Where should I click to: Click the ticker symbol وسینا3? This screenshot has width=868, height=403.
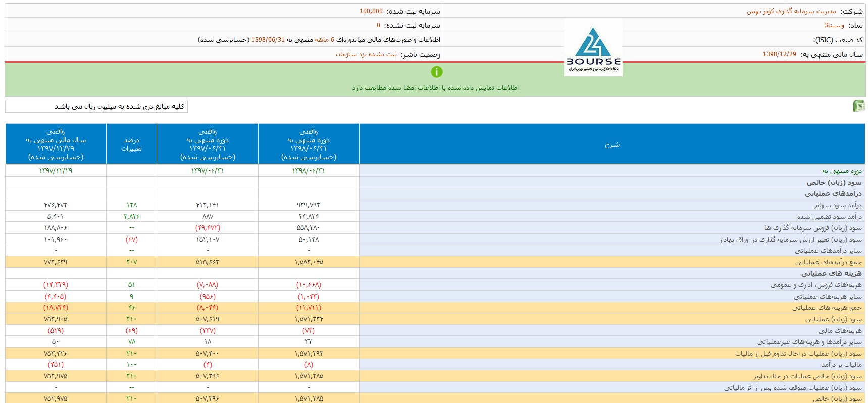coord(834,25)
